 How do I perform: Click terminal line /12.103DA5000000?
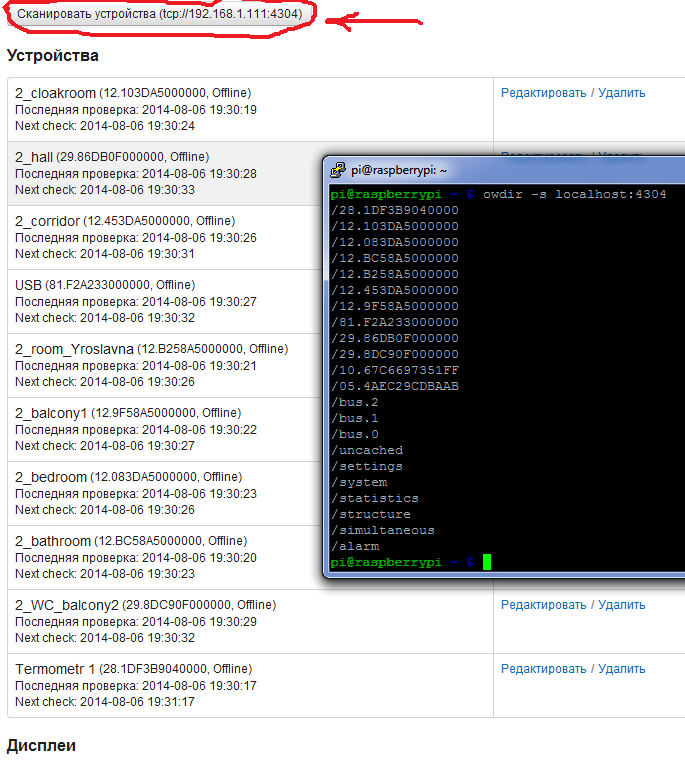[x=395, y=226]
